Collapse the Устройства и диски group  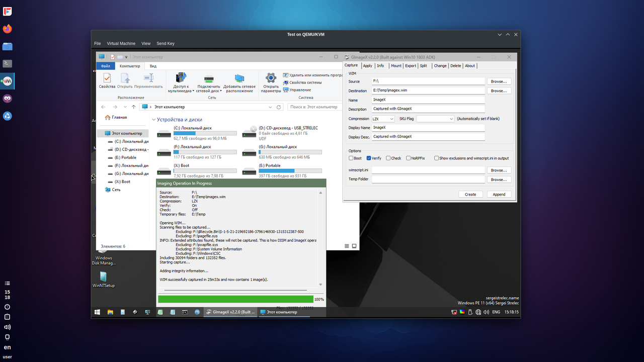(x=153, y=120)
